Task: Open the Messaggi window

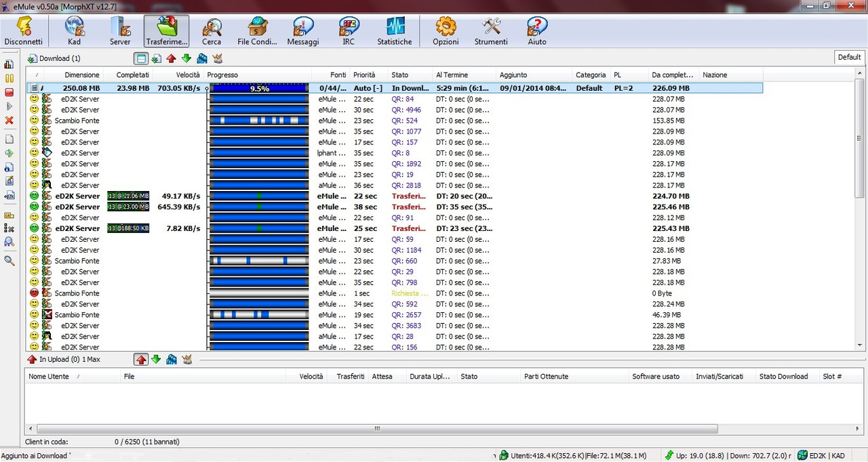Action: [x=303, y=31]
